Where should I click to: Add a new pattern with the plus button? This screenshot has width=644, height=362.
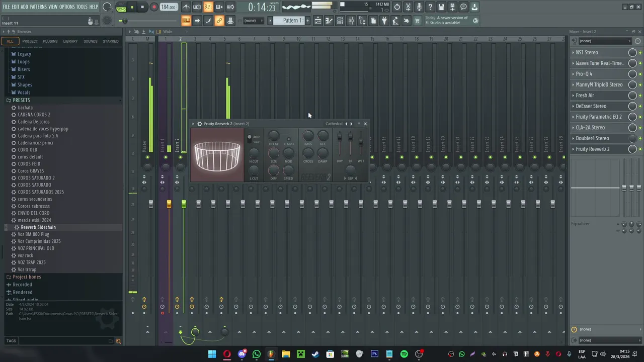tap(307, 21)
